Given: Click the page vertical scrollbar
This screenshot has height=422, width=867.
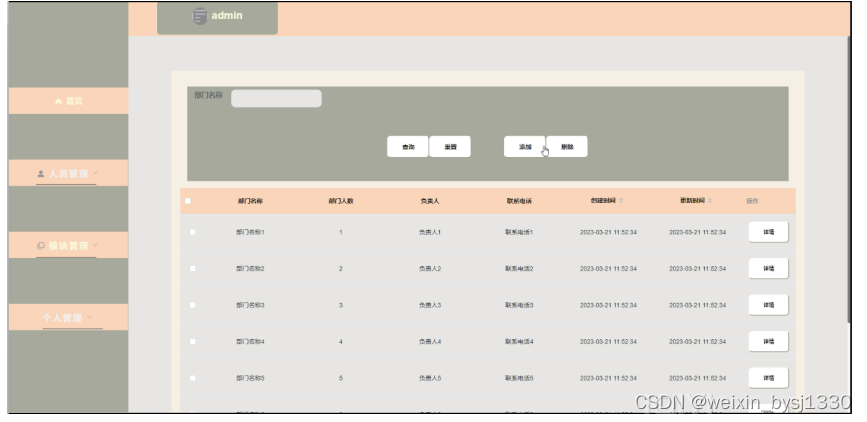Looking at the screenshot, I should [849, 180].
